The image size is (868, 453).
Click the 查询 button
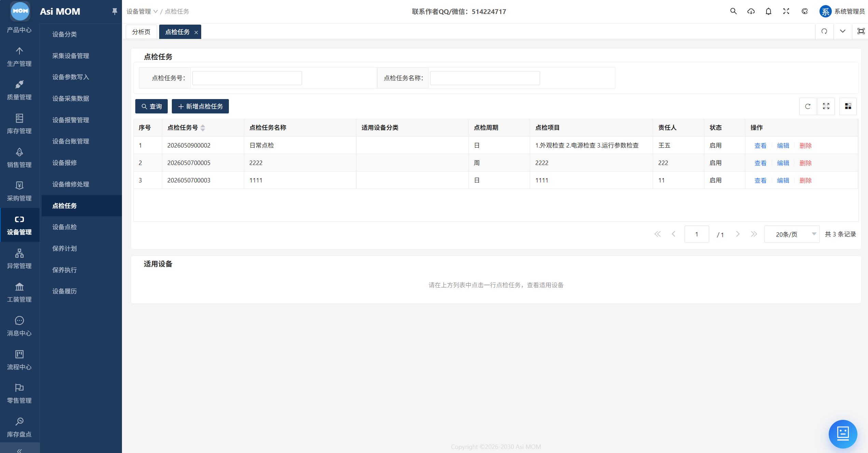pos(151,106)
